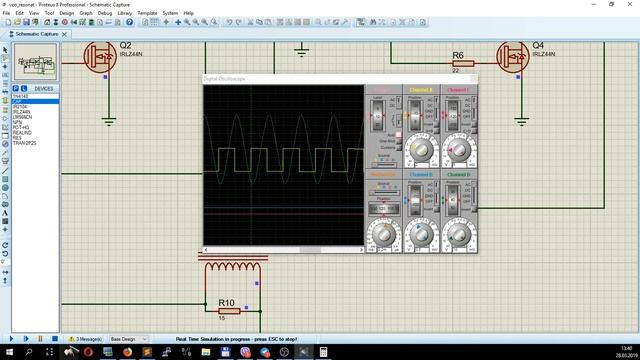Select the 2D Box drawing tool
Screen dimensions: 640x360
(x=5, y=179)
